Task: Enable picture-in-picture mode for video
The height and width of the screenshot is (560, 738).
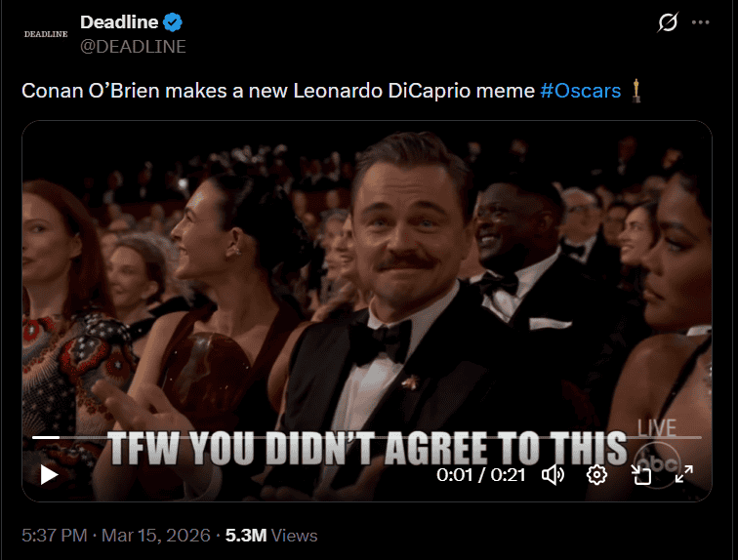Action: coord(640,475)
